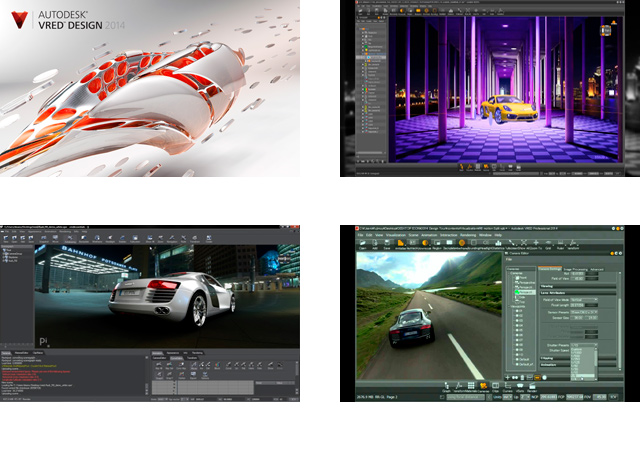The image size is (640, 450).
Task: Click Open icon in the mountain road window toolbar
Action: [362, 243]
